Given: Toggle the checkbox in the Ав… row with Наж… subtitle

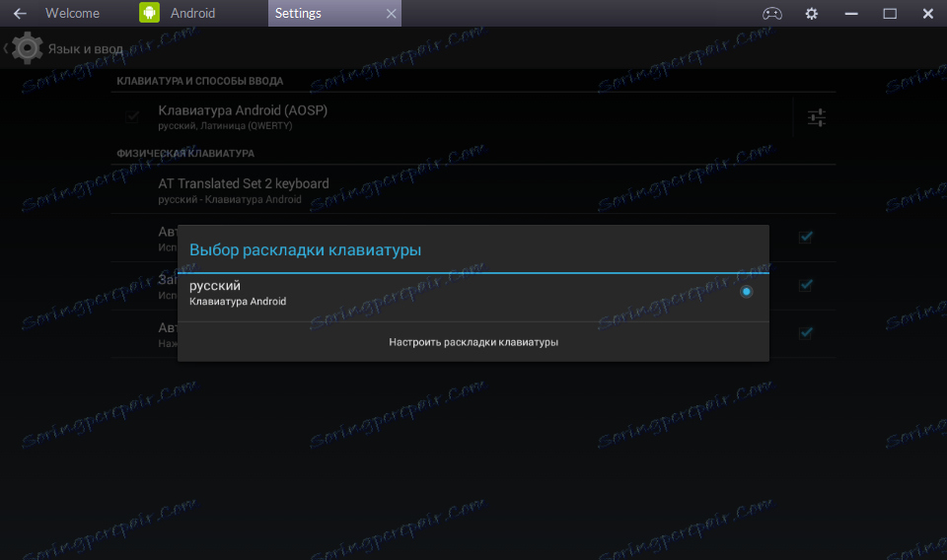Looking at the screenshot, I should tap(806, 333).
